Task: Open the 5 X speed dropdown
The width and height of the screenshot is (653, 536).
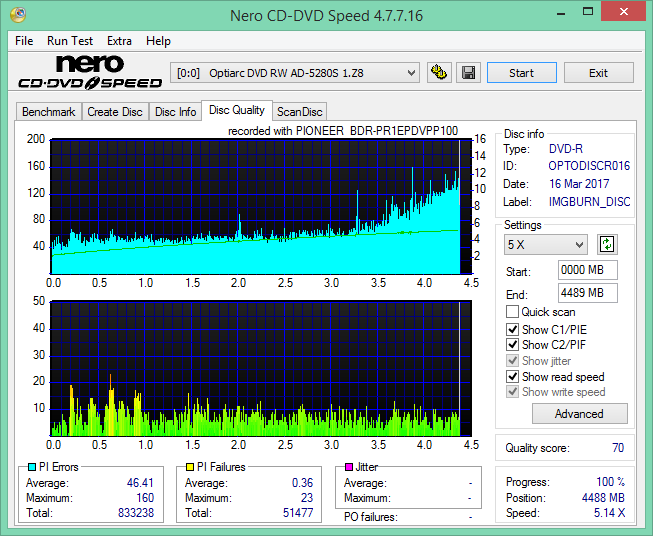Action: [546, 244]
